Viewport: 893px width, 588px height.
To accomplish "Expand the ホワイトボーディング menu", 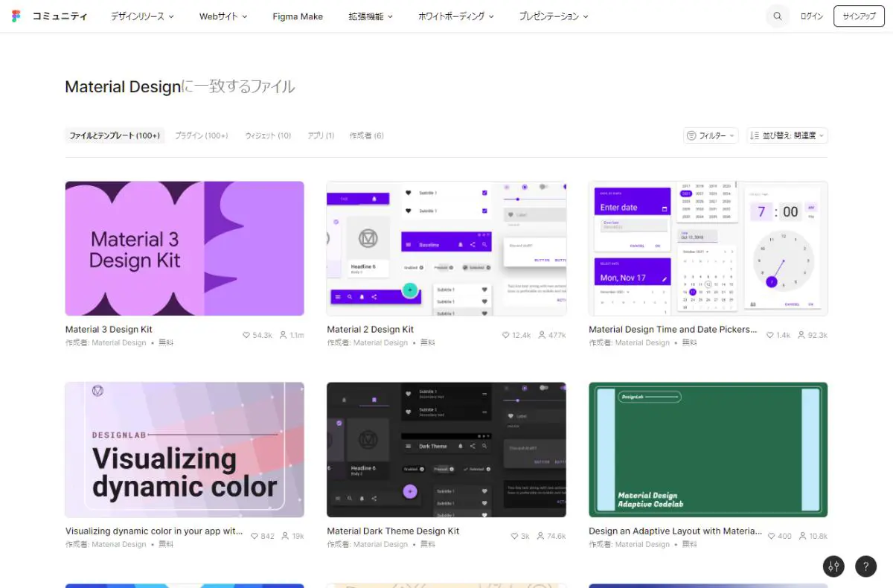I will (x=456, y=16).
